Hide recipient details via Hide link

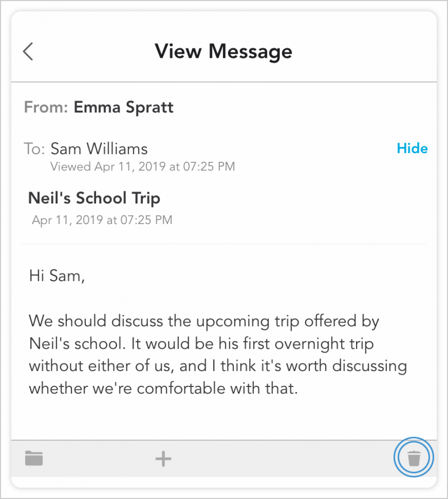pyautogui.click(x=412, y=148)
